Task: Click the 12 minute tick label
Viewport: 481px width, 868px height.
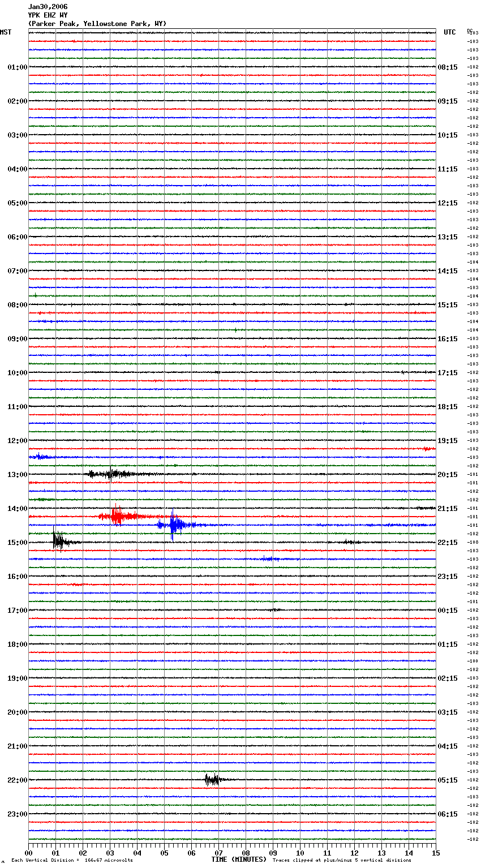Action: tap(354, 853)
